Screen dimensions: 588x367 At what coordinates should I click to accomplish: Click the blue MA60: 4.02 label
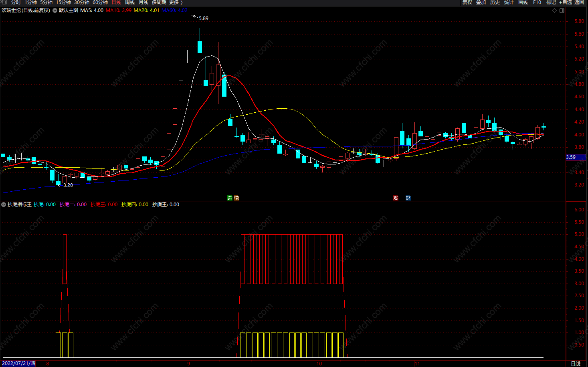(x=174, y=10)
